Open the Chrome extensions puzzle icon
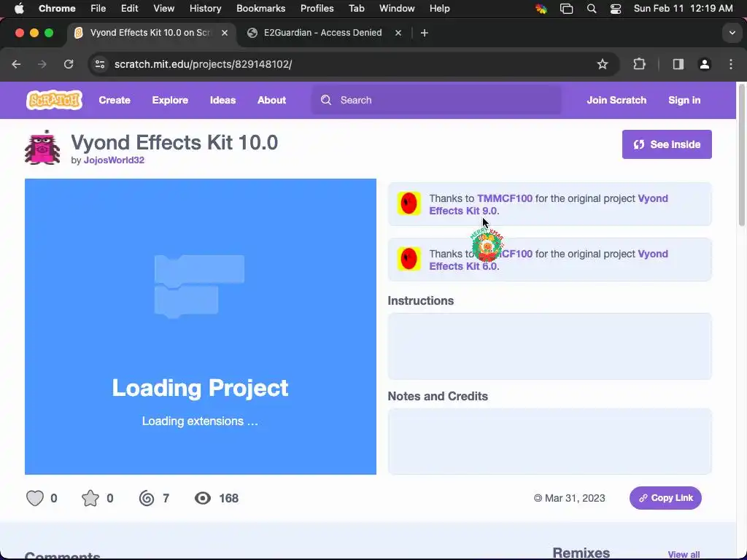 (x=639, y=64)
